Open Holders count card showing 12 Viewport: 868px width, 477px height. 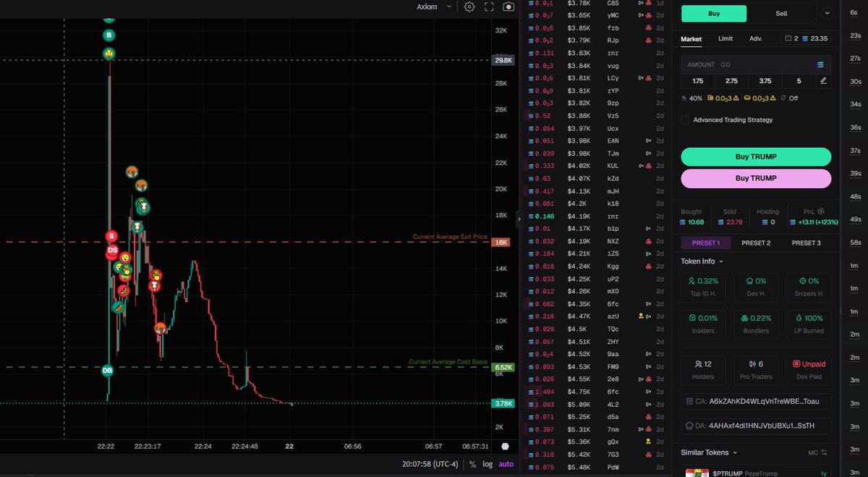[703, 369]
